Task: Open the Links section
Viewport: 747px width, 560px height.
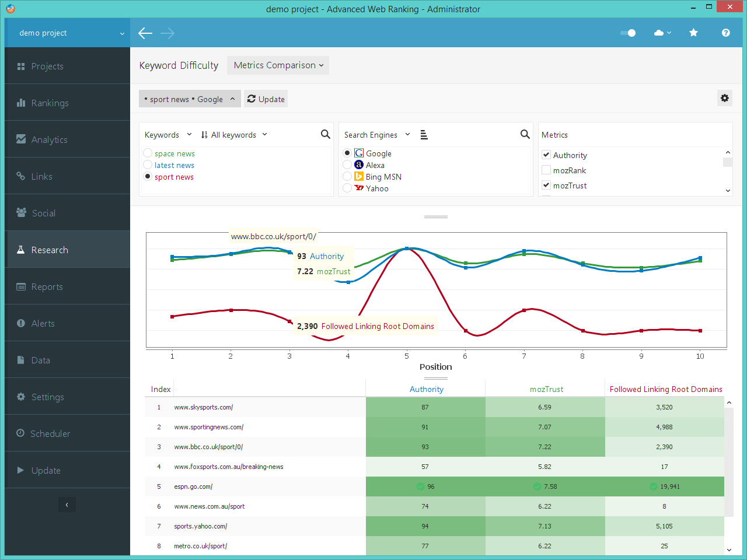Action: [68, 176]
